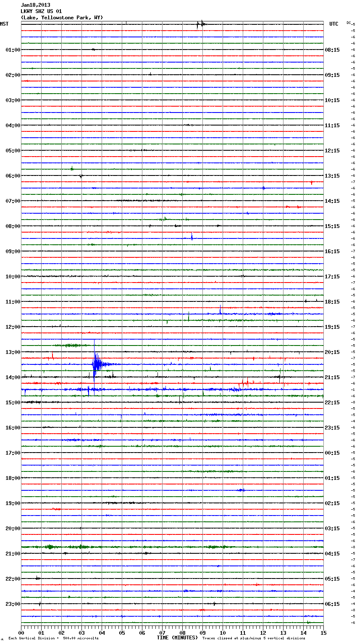Click the 06:15 UTC time label
This screenshot has height=644, width=357.
pyautogui.click(x=332, y=604)
